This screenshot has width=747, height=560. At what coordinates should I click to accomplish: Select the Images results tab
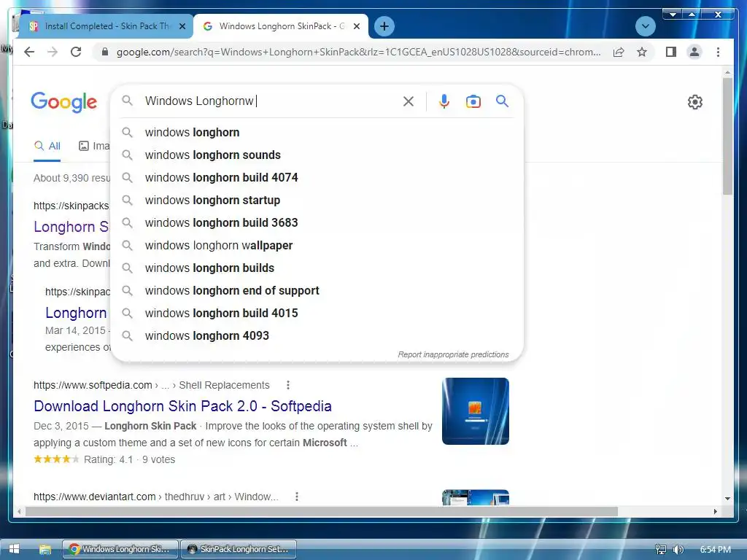(x=94, y=146)
